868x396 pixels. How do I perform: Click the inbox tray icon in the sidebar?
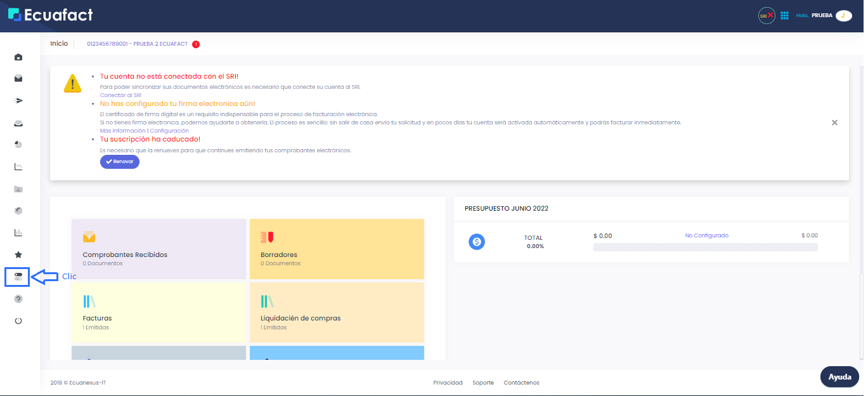pyautogui.click(x=18, y=122)
